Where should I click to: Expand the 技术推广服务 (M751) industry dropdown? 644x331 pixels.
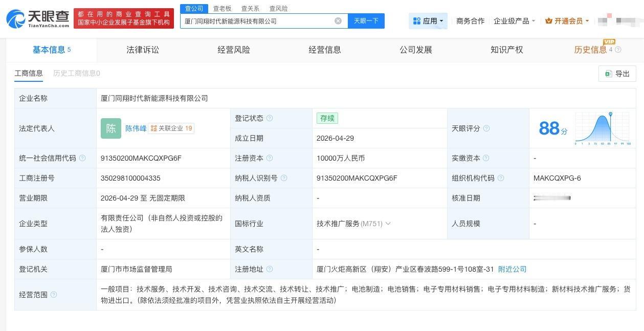388,224
